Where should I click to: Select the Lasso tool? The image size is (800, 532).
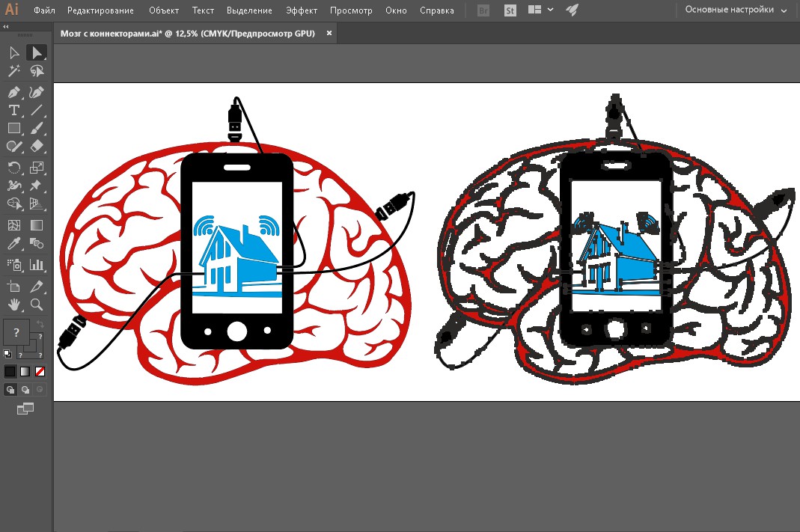tap(36, 71)
